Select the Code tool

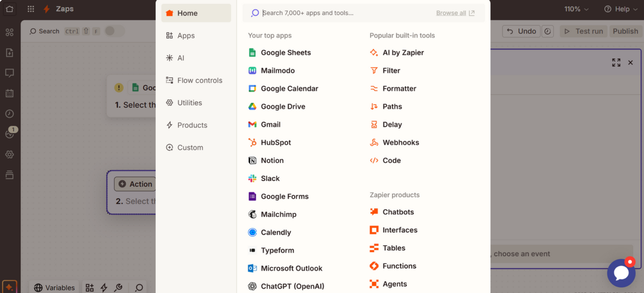tap(385, 160)
